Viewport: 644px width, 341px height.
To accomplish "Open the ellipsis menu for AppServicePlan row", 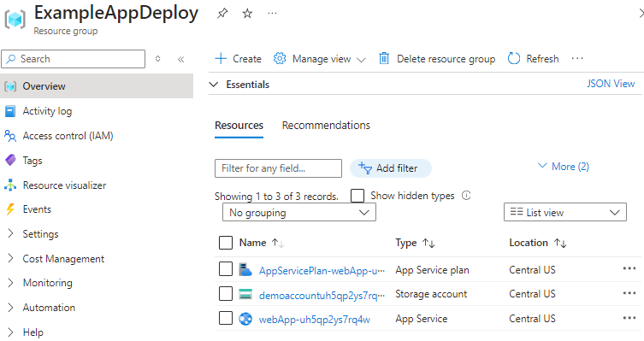I will coord(629,268).
